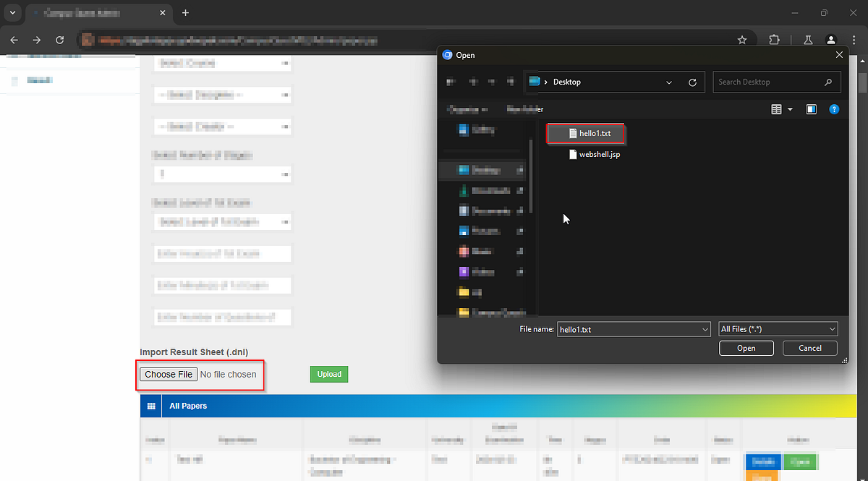Click Open to confirm hello1.txt
868x481 pixels.
746,348
